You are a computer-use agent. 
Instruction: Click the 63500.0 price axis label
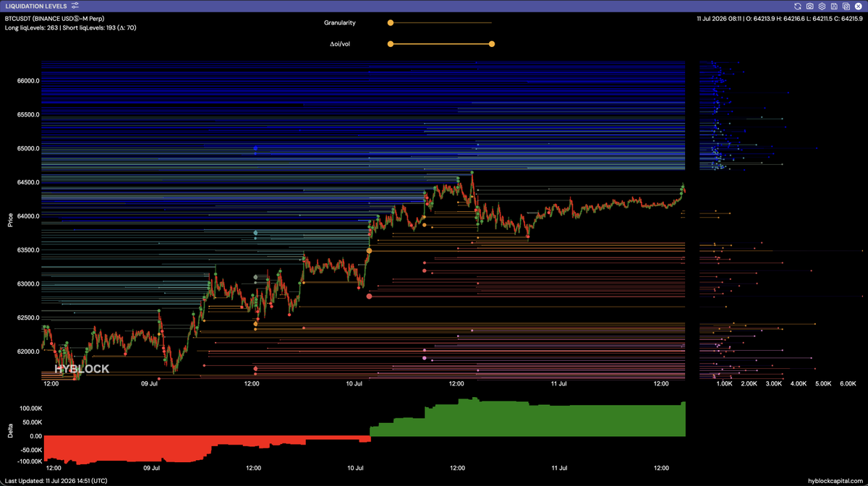coord(27,250)
